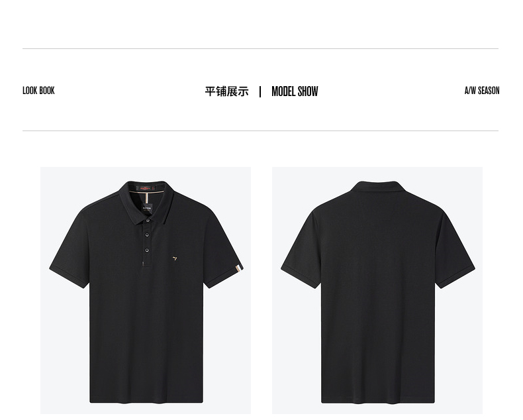Click the A/W SEASON label
The height and width of the screenshot is (420, 523).
pyautogui.click(x=482, y=91)
